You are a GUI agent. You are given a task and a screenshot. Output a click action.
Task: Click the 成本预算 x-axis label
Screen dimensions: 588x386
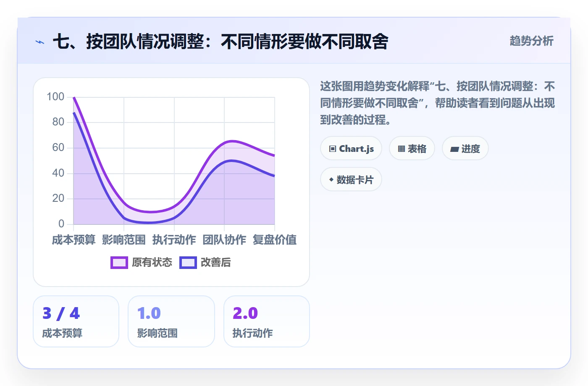coord(74,240)
